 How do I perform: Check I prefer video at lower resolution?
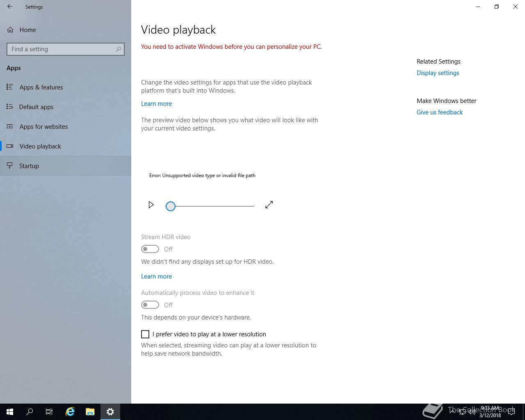[145, 334]
